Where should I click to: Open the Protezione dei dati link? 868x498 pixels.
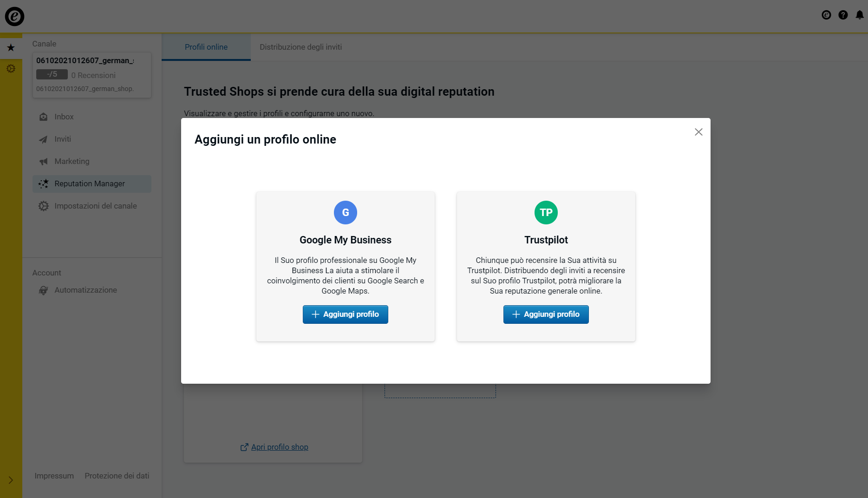117,476
